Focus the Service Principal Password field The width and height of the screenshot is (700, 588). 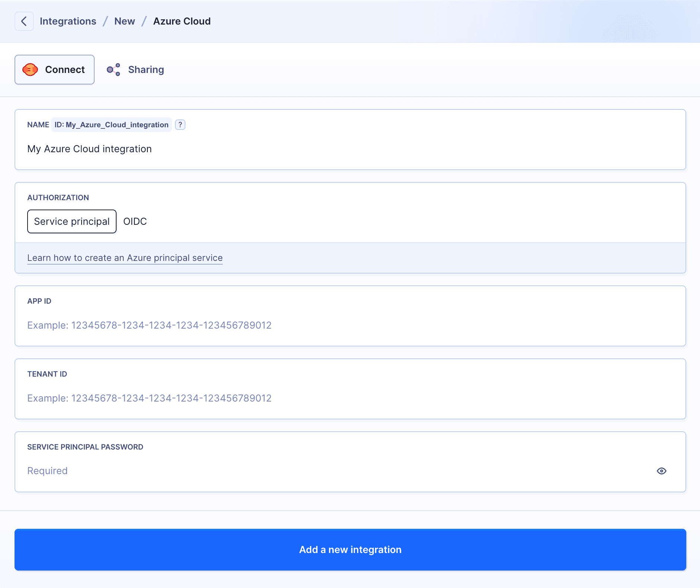[335, 471]
